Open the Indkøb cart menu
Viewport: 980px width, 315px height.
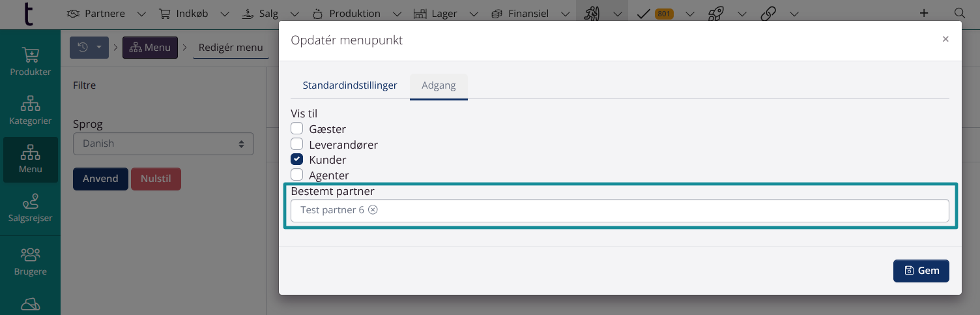coord(185,14)
